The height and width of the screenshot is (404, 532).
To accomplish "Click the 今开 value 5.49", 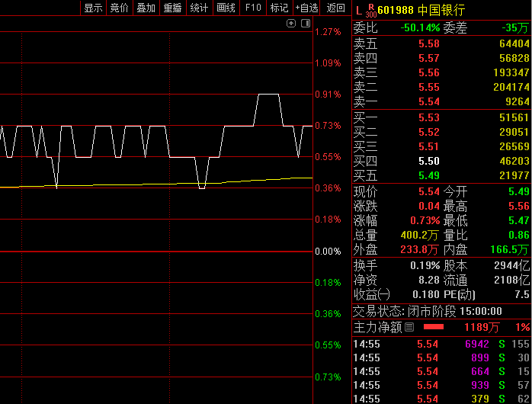I will 519,191.
